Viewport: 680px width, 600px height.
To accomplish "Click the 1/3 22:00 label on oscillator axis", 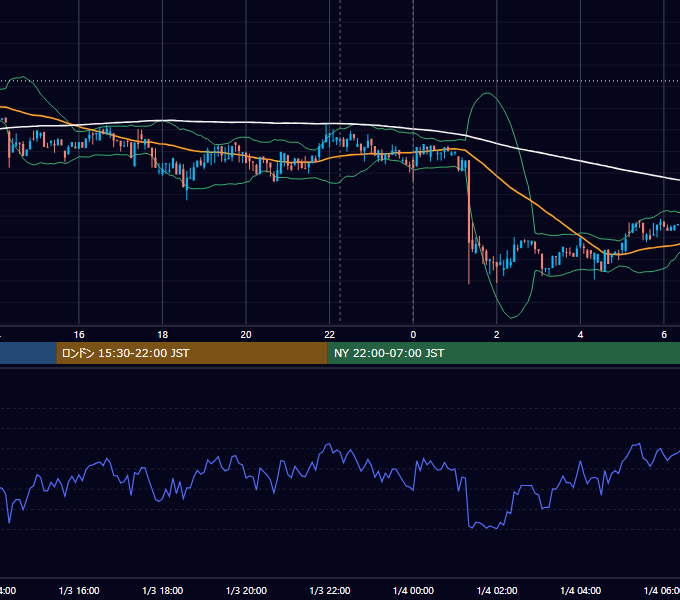I will pyautogui.click(x=330, y=590).
